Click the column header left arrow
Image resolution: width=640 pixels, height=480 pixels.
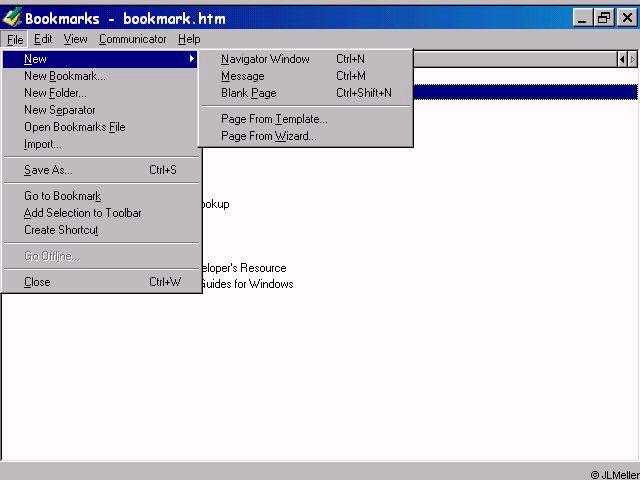click(622, 60)
